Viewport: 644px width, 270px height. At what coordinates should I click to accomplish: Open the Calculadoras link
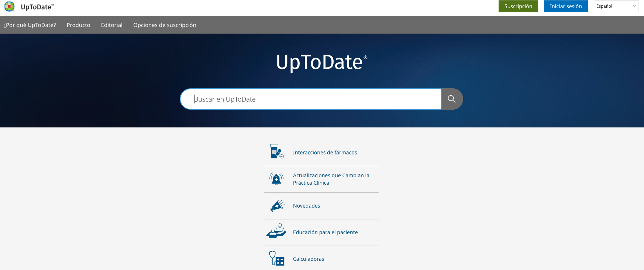[x=309, y=259]
